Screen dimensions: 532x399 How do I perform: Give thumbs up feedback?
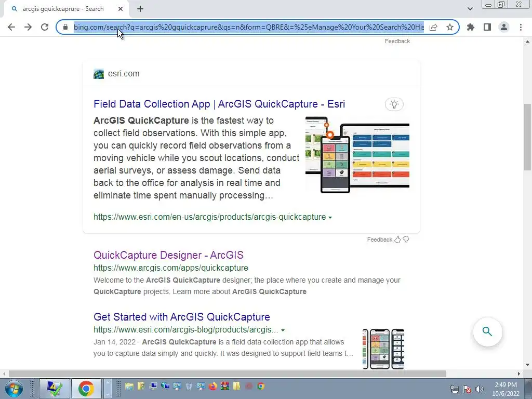(x=397, y=240)
